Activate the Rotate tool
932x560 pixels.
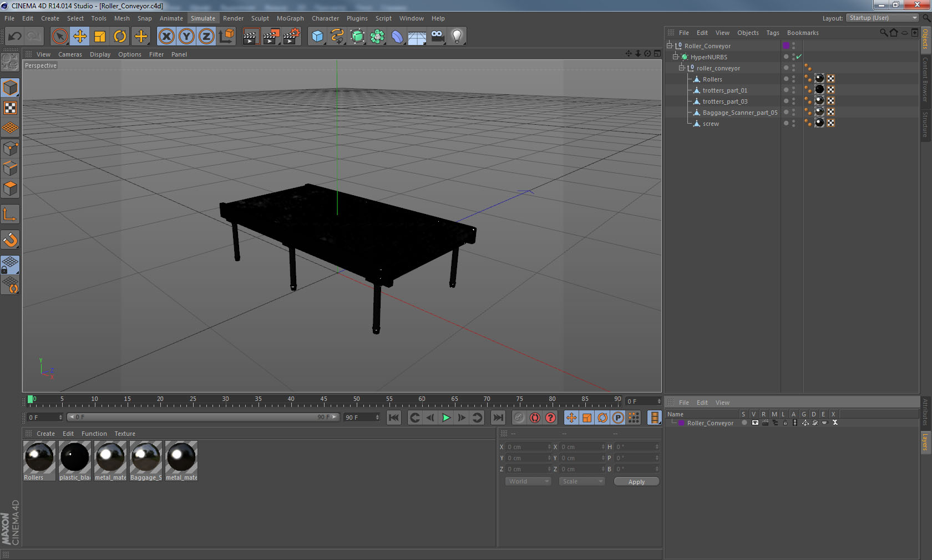[x=120, y=37]
